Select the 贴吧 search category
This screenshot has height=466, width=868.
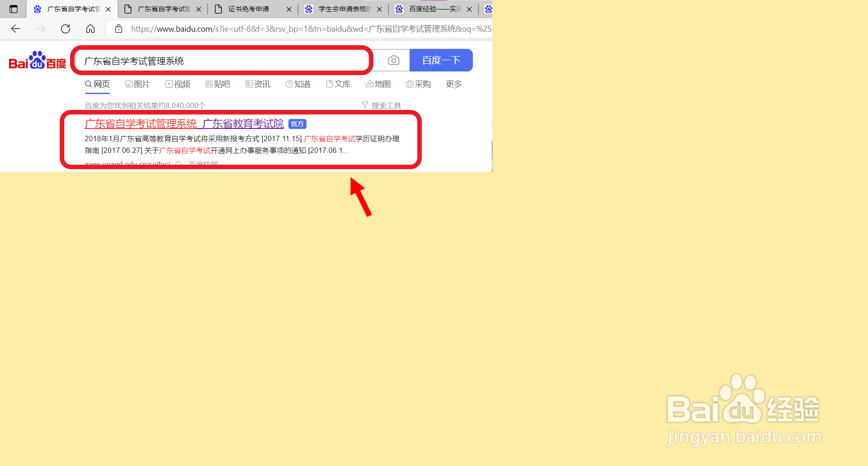217,84
